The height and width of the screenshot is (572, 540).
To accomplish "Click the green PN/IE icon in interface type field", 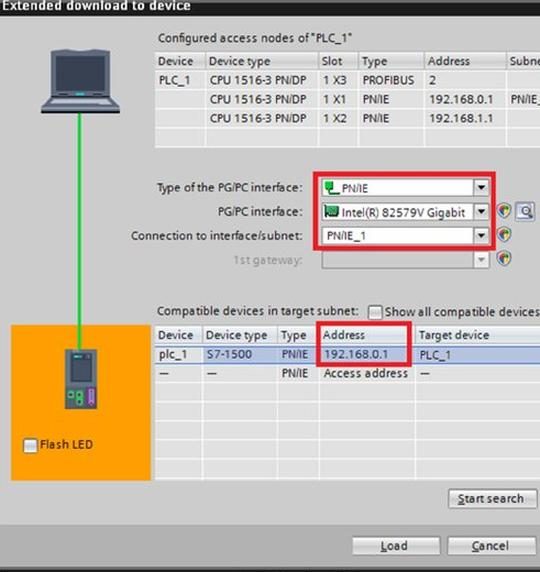I will [x=331, y=188].
